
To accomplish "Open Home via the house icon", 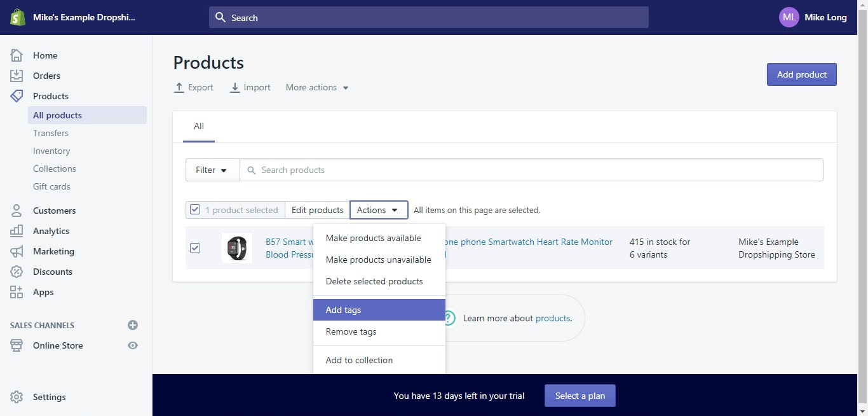I will click(x=17, y=55).
